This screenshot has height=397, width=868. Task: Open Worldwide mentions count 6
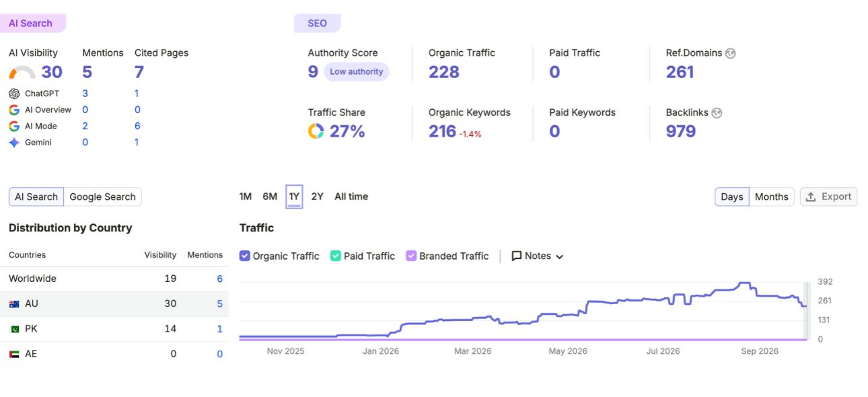pos(219,279)
